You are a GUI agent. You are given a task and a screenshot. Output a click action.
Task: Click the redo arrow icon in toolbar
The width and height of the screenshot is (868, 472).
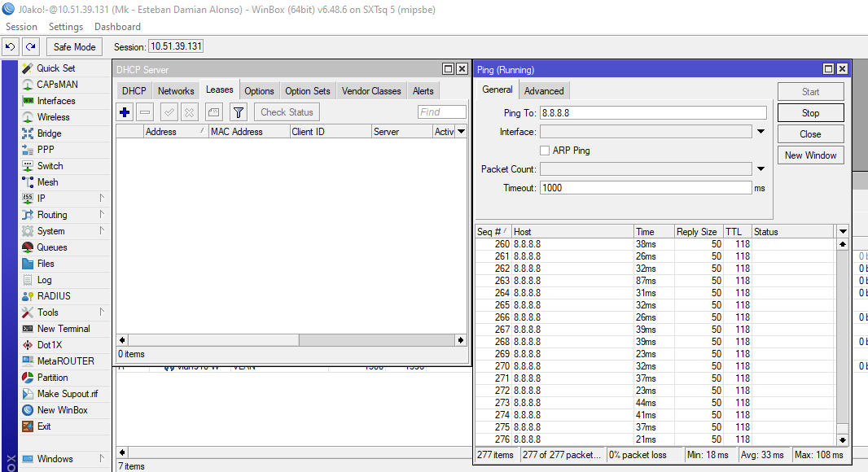coord(30,47)
